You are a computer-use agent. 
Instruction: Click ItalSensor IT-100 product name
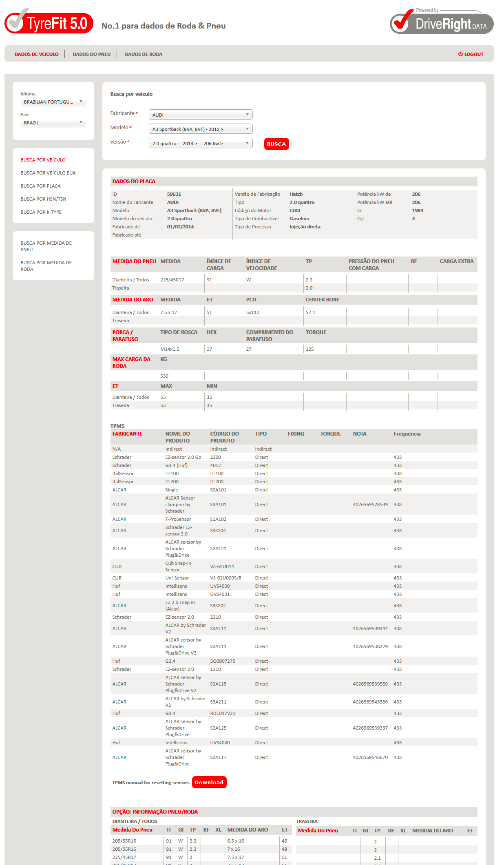point(172,473)
